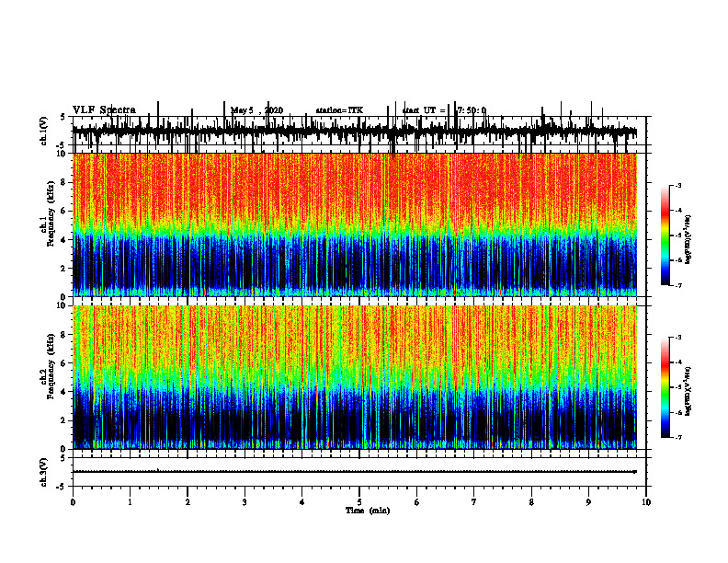The width and height of the screenshot is (728, 563).
Task: Click the ch.1 colorbar log(PSD) unit label
Action: coord(688,239)
